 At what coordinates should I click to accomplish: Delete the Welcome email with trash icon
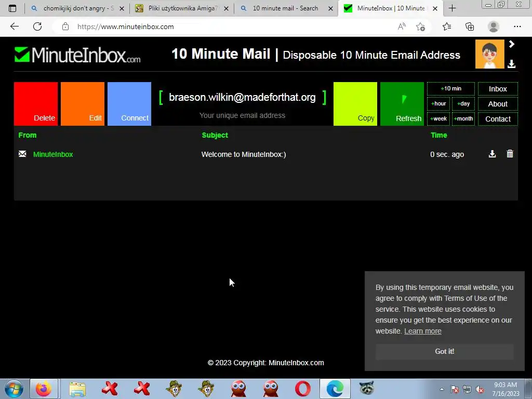pyautogui.click(x=510, y=154)
